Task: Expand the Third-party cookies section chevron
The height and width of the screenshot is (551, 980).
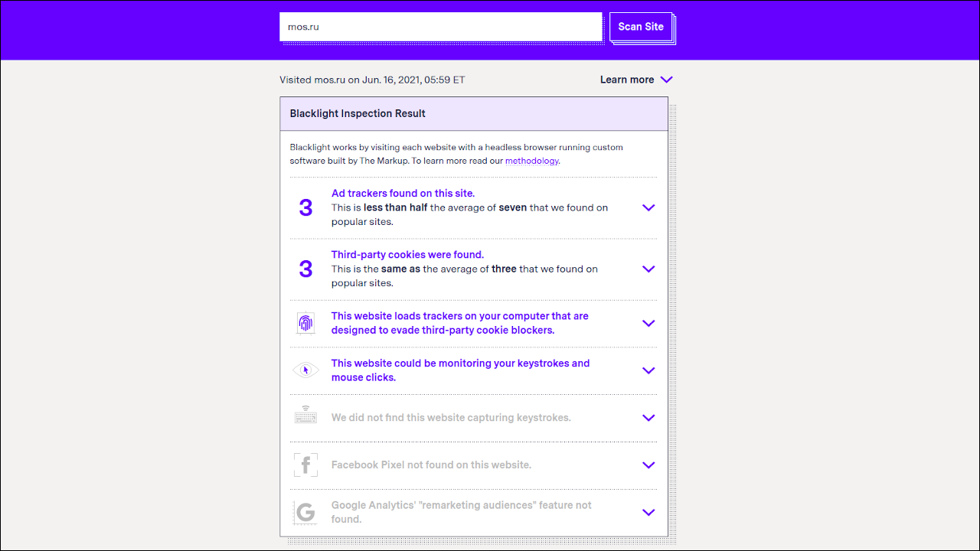Action: (x=648, y=269)
